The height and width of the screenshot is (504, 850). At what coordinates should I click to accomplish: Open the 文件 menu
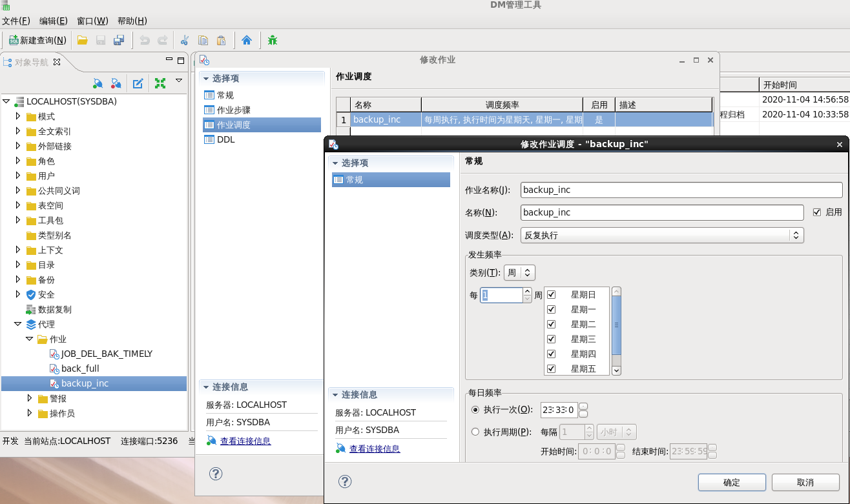pos(17,21)
